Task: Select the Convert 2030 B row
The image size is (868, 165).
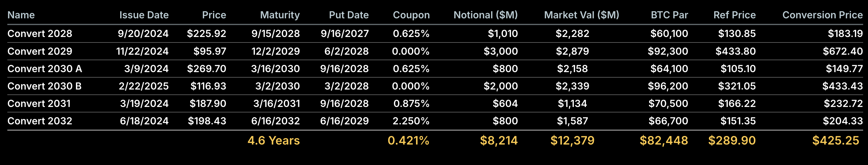Action: click(x=45, y=86)
